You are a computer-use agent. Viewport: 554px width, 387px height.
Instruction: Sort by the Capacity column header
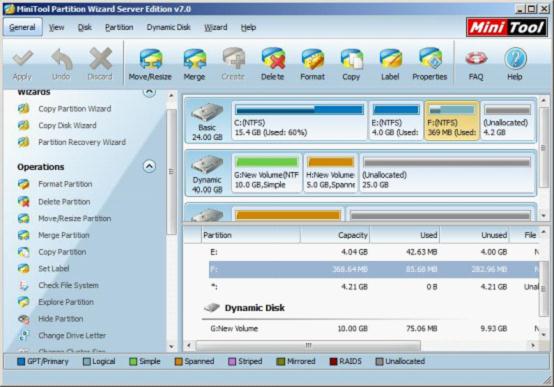click(x=335, y=235)
